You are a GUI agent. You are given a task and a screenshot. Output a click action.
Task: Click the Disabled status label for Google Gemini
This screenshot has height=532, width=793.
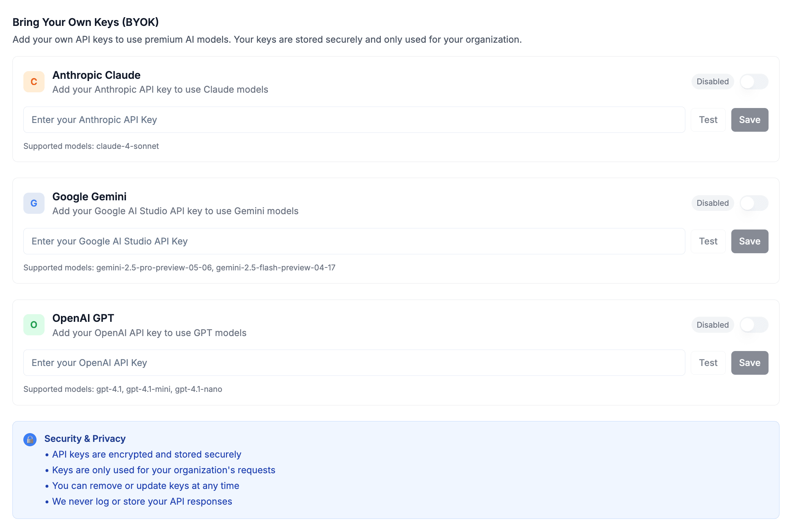(712, 203)
